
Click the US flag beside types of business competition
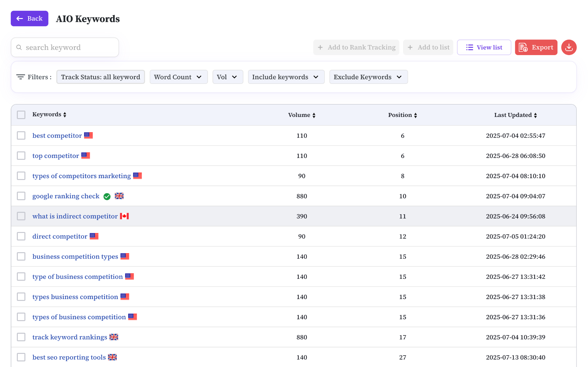point(133,317)
